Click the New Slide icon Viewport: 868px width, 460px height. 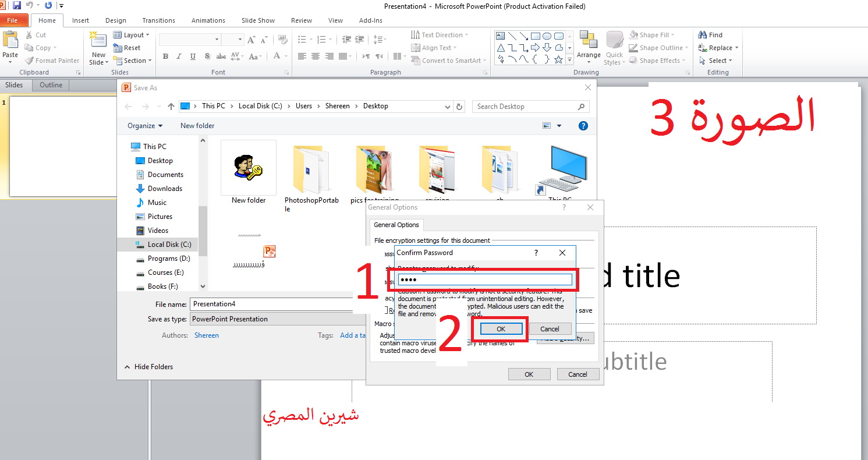(98, 40)
